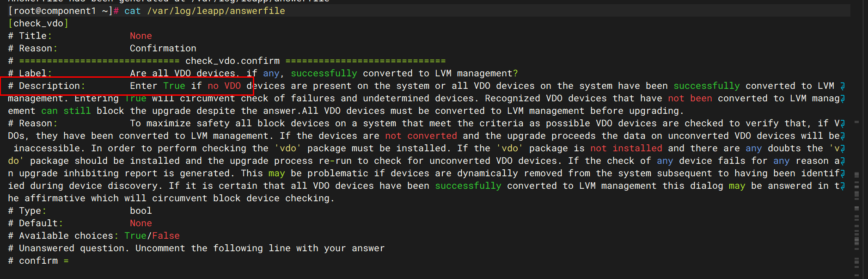Click the 'Confirmation' reason value
This screenshot has height=279, width=868.
tap(163, 49)
